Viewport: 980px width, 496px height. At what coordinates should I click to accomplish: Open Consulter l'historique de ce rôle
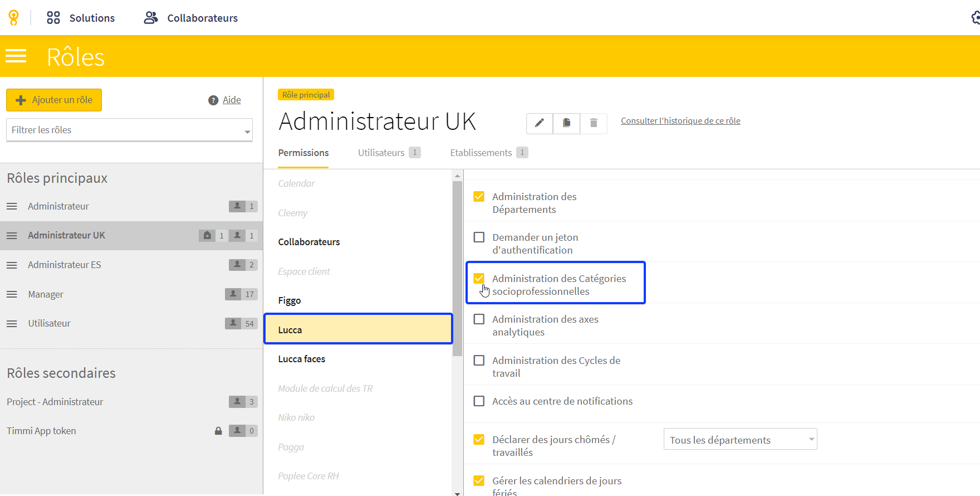point(680,121)
